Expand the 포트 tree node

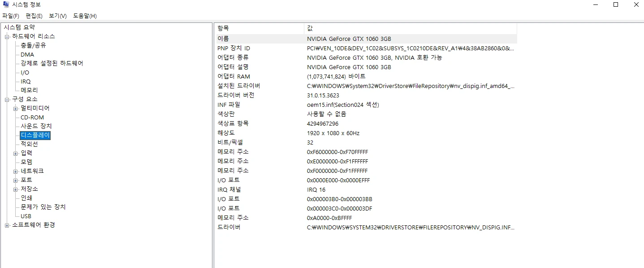tap(14, 180)
